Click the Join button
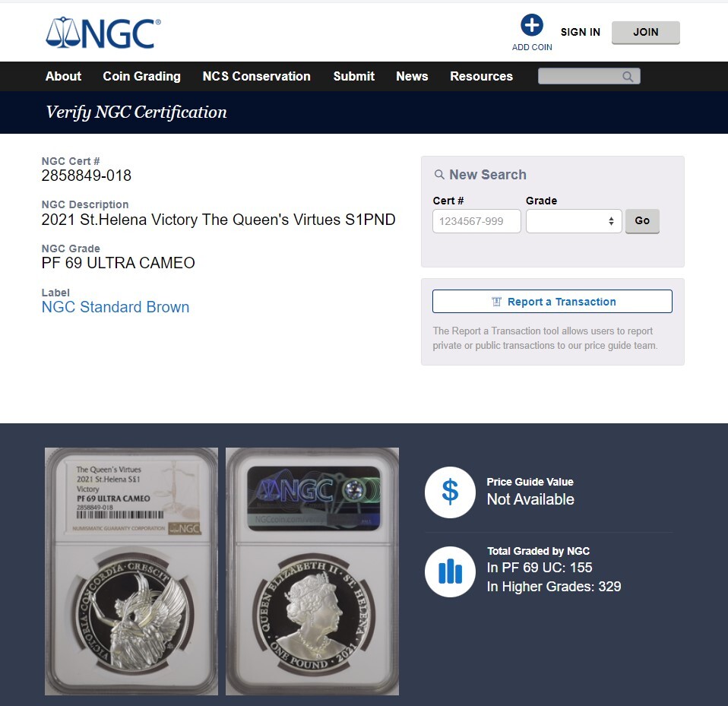Viewport: 728px width, 706px height. [x=645, y=33]
